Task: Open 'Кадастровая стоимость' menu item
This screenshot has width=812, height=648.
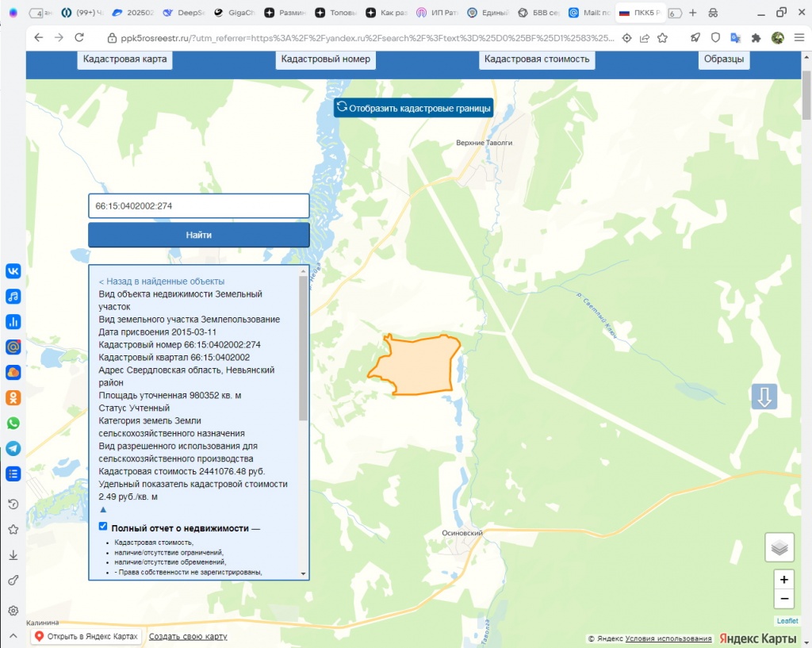Action: click(537, 59)
